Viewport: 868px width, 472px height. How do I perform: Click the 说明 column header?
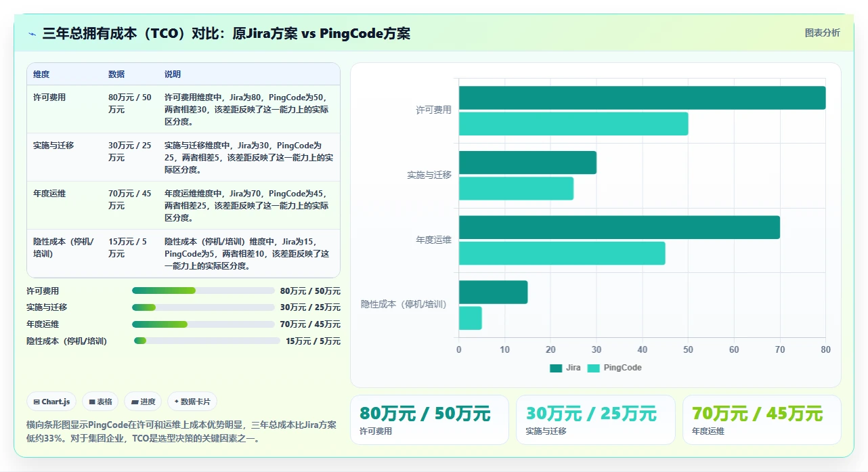pyautogui.click(x=173, y=74)
